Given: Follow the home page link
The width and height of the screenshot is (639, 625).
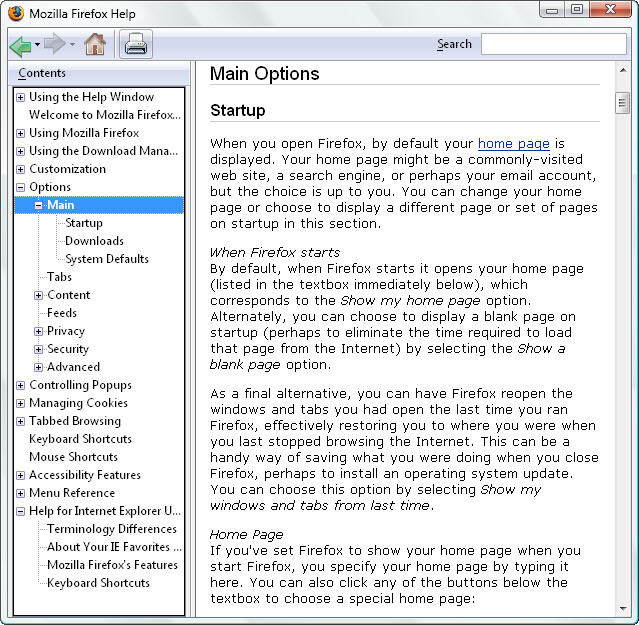Looking at the screenshot, I should coord(513,144).
